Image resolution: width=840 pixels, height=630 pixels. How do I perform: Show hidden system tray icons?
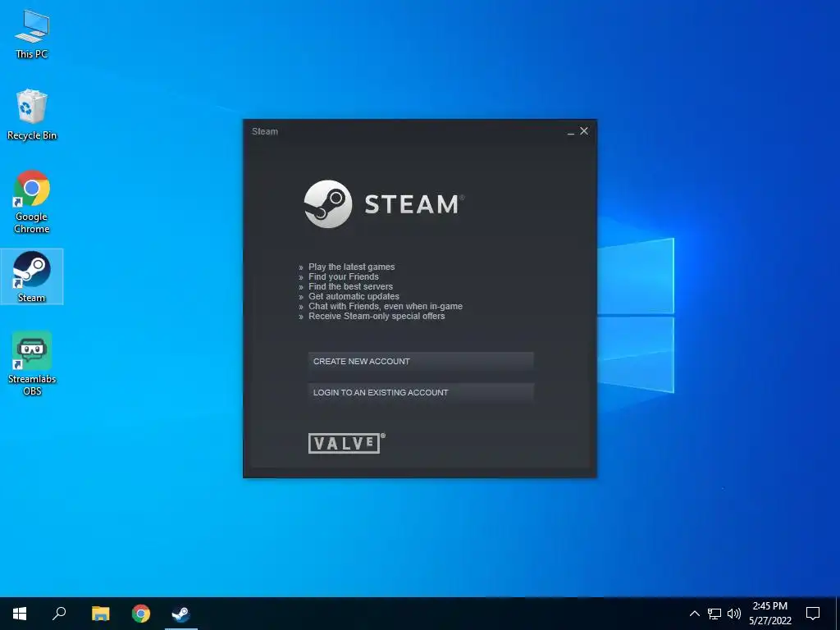694,614
